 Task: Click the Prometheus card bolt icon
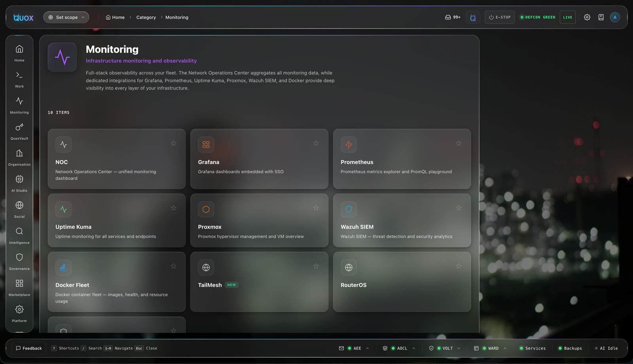point(349,145)
